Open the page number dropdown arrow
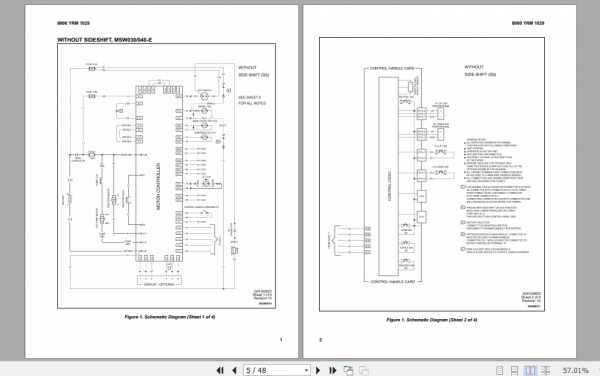The image size is (600, 376). pyautogui.click(x=306, y=370)
